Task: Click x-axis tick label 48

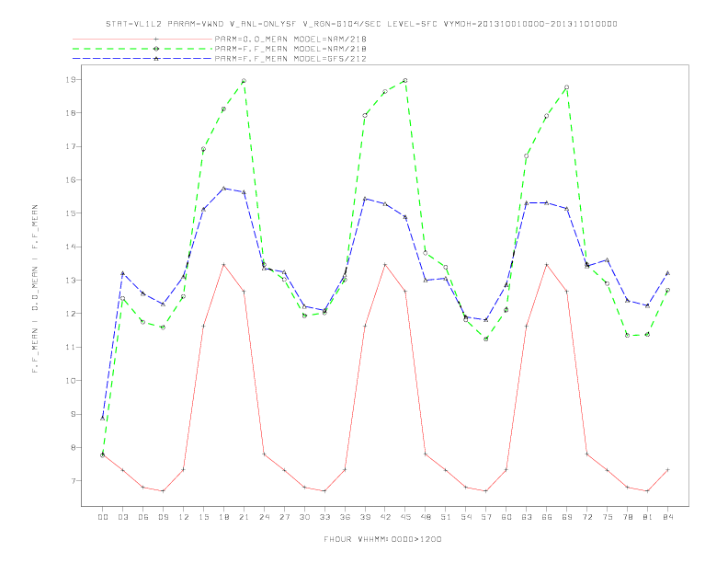Action: (x=426, y=517)
